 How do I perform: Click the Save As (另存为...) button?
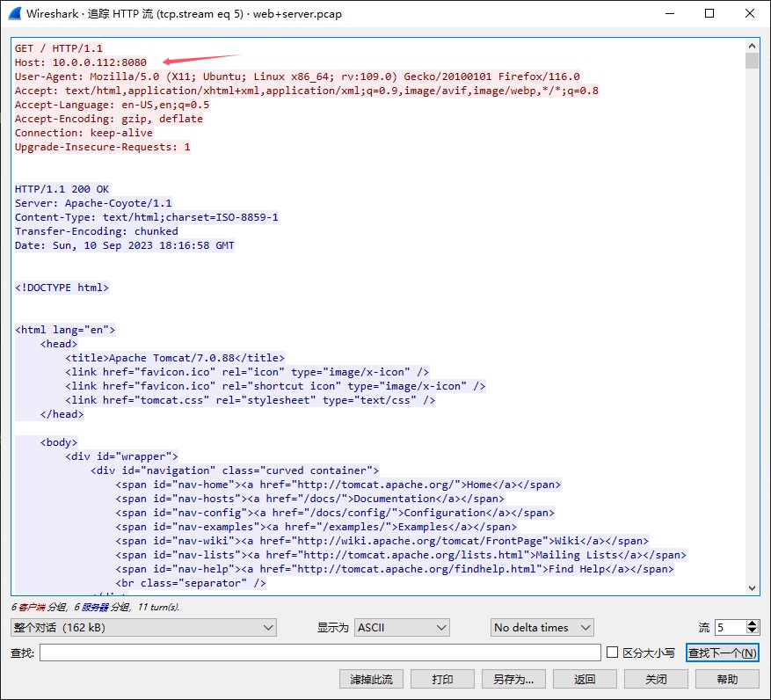coord(513,680)
